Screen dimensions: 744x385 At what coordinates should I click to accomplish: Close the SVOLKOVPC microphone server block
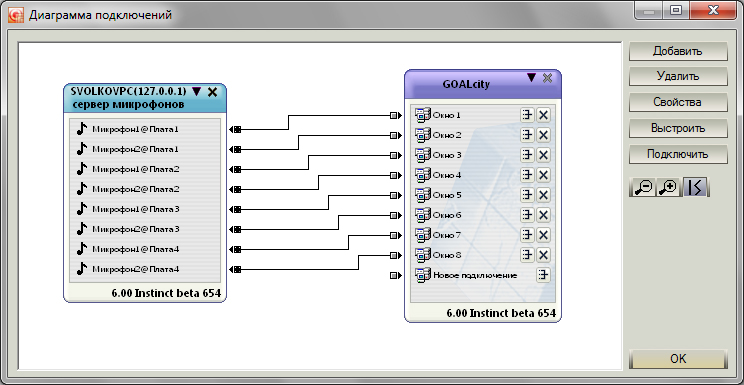(213, 92)
